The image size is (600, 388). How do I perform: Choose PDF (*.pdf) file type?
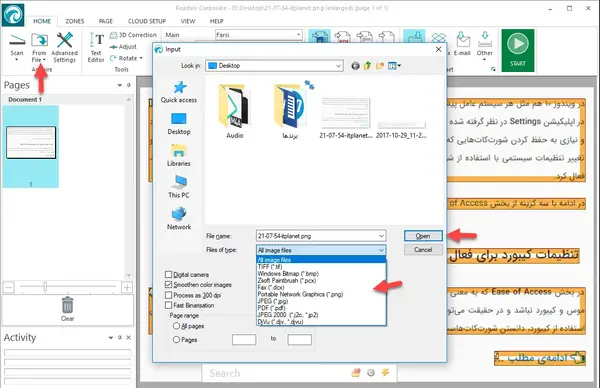[321, 308]
